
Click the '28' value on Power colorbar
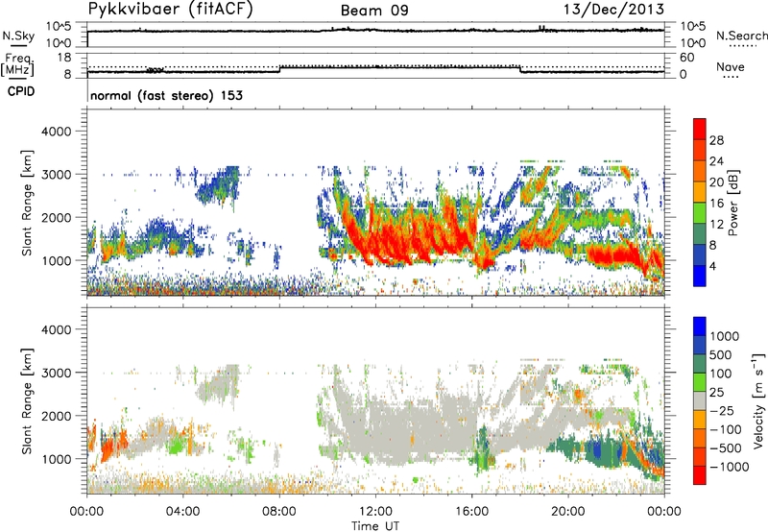[x=716, y=140]
